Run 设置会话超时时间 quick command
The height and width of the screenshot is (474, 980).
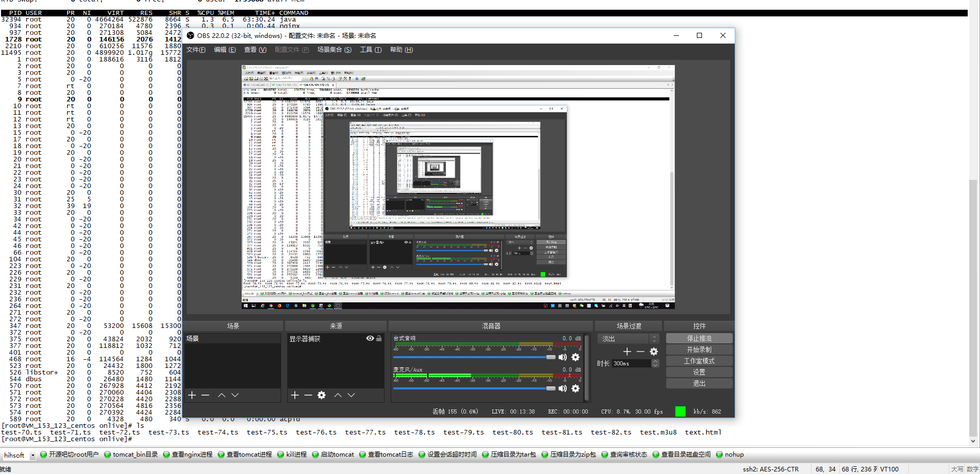448,455
